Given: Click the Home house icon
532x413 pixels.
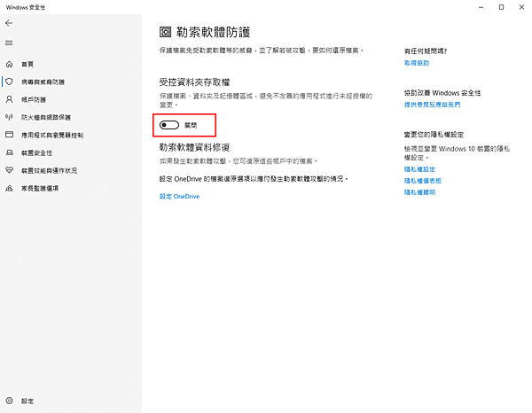Looking at the screenshot, I should (x=9, y=64).
